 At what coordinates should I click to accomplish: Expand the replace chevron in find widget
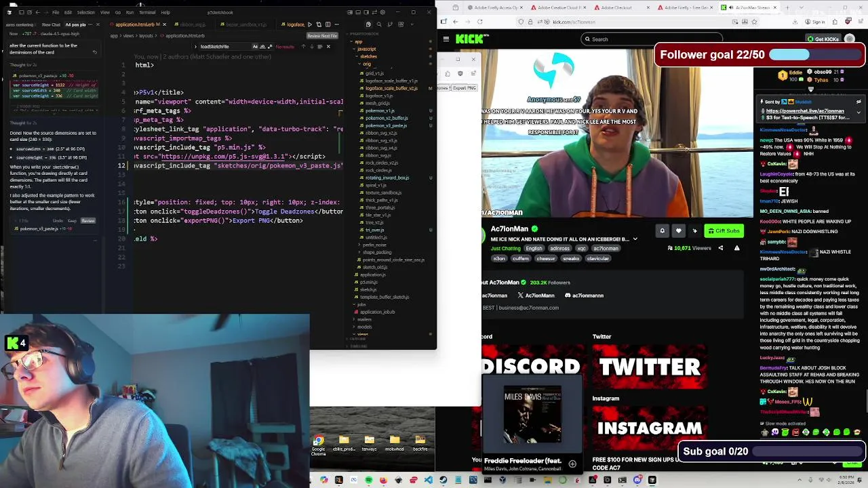[x=196, y=46]
